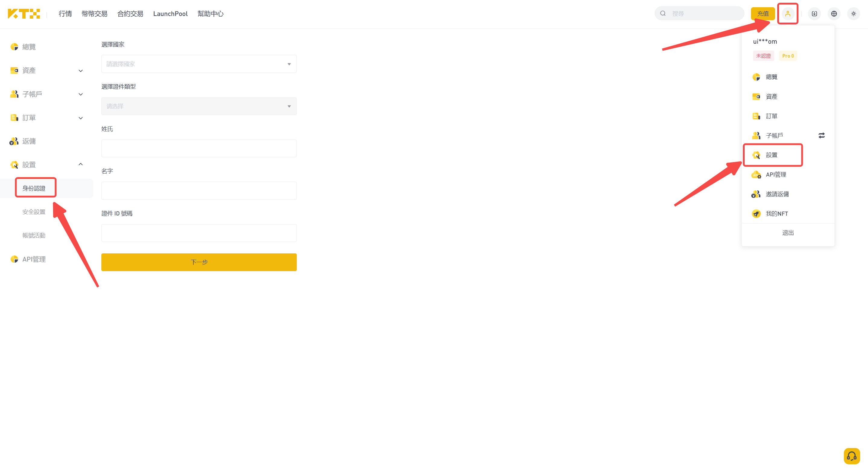Click the 證件 ID 號碼 input field
Image resolution: width=868 pixels, height=470 pixels.
(199, 233)
